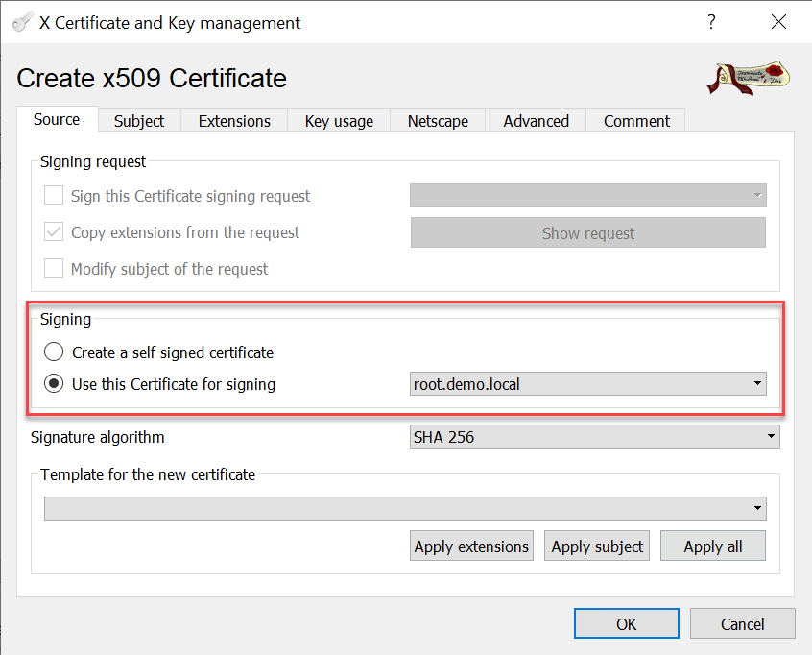Select Use this Certificate for signing

coord(55,384)
